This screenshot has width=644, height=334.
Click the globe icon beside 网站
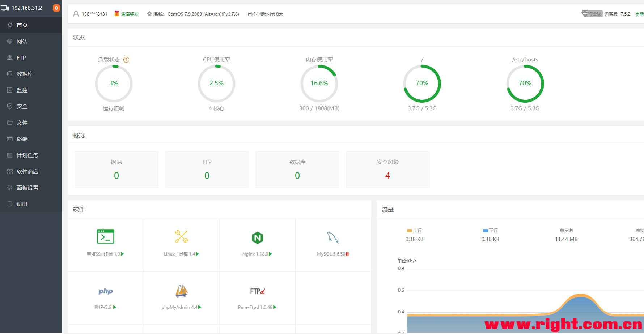[x=10, y=41]
